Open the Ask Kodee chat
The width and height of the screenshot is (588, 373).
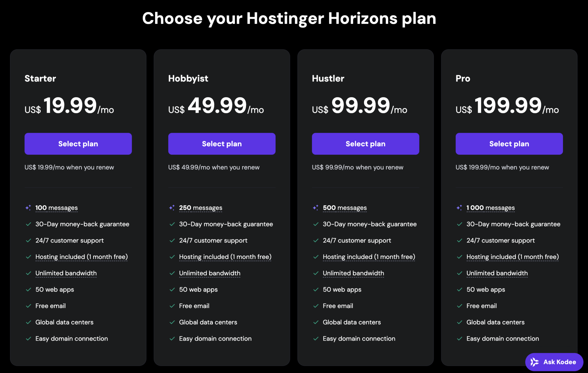click(554, 362)
